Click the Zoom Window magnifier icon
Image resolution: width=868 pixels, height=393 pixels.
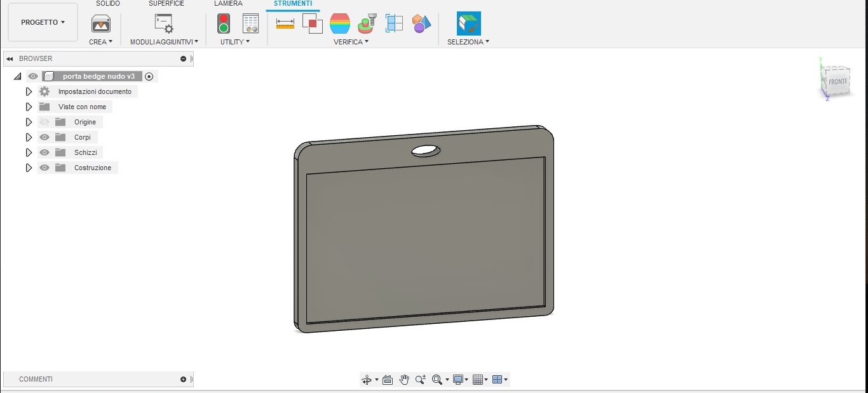point(437,380)
